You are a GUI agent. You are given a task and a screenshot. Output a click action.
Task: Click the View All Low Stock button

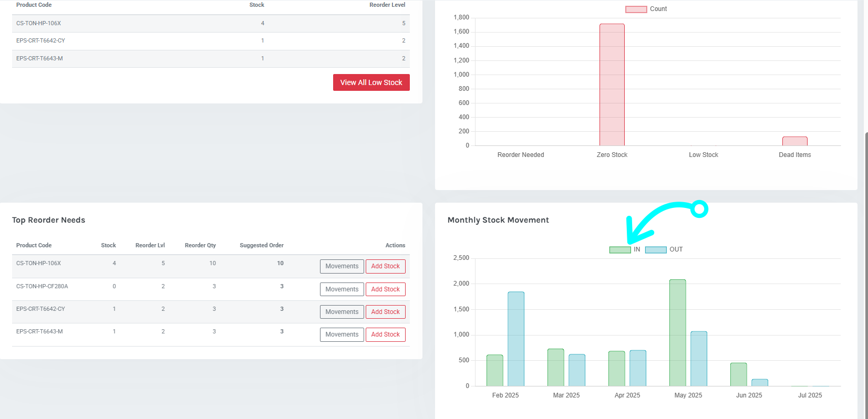tap(371, 82)
